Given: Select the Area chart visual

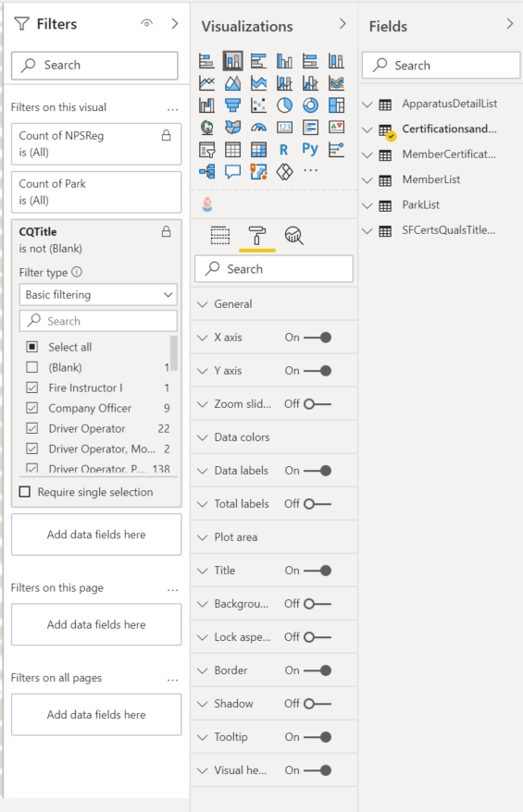Looking at the screenshot, I should pyautogui.click(x=232, y=83).
